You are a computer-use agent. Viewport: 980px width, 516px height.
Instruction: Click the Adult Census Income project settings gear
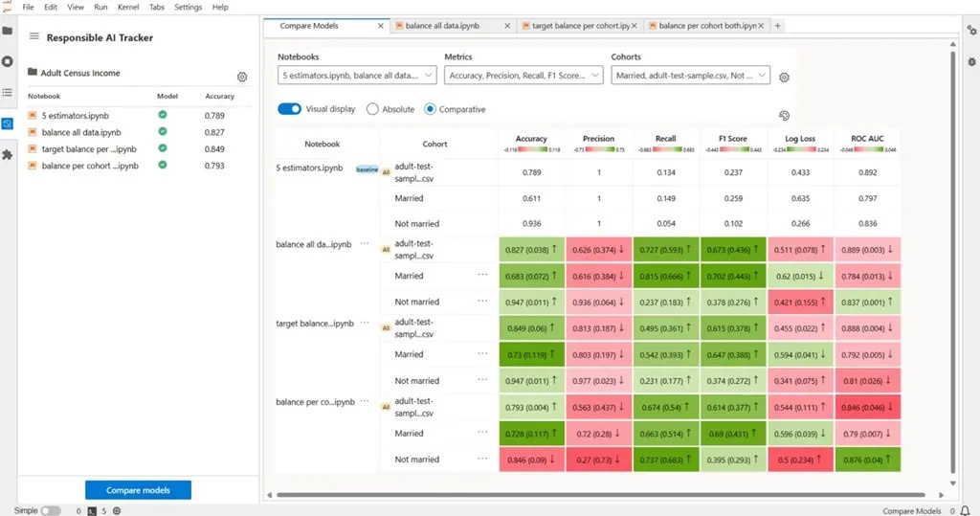pos(242,77)
